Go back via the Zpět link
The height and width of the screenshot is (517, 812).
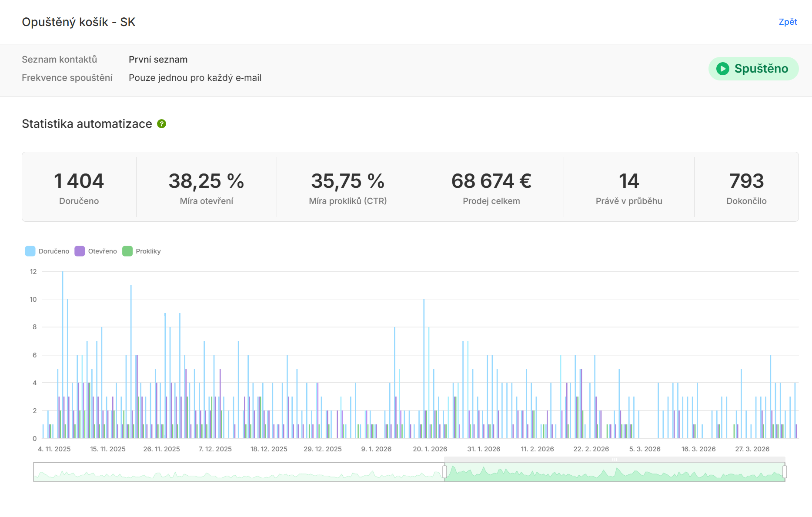tap(788, 22)
